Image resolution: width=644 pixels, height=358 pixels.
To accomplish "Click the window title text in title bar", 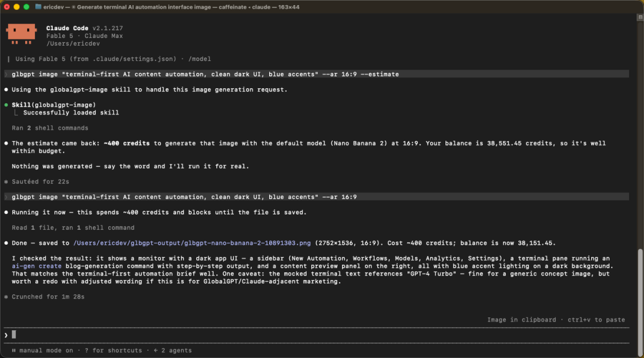I will tap(171, 7).
